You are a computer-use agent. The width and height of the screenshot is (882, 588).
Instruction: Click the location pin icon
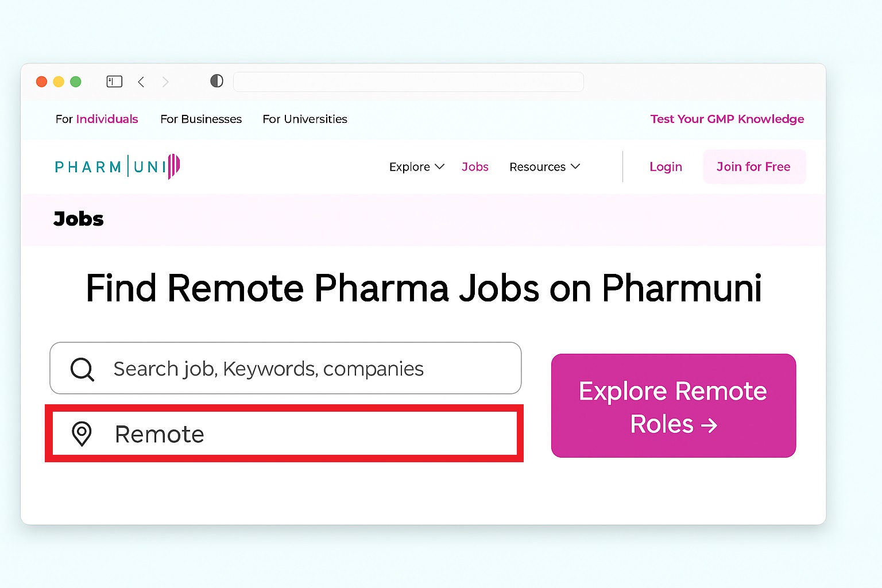tap(82, 434)
